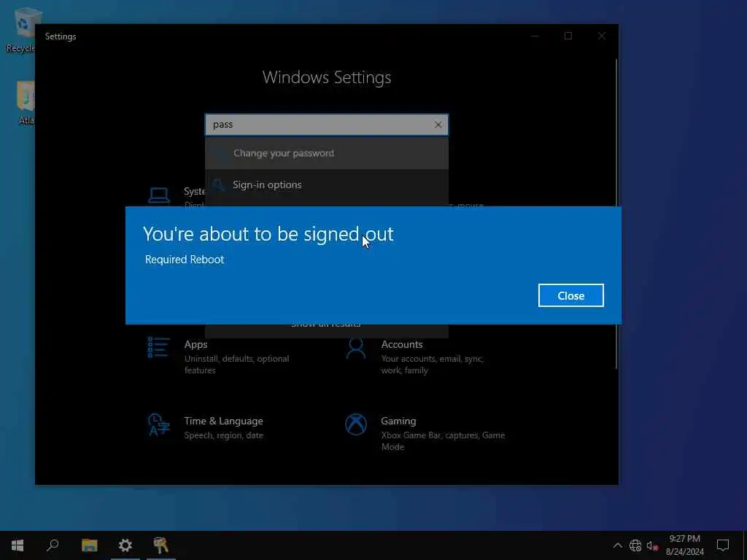Click the 'Windows Settings' title
Image resolution: width=747 pixels, height=560 pixels.
tap(327, 77)
